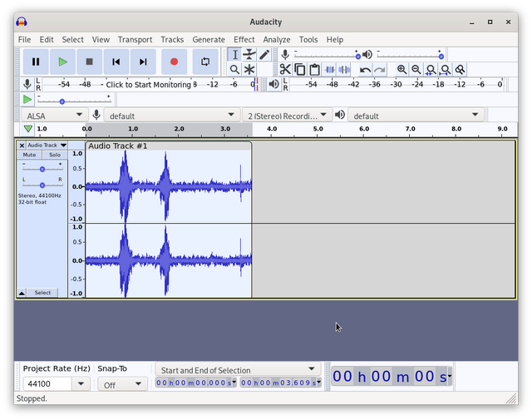Open the audio host ALSA dropdown
The height and width of the screenshot is (420, 532).
coord(55,116)
